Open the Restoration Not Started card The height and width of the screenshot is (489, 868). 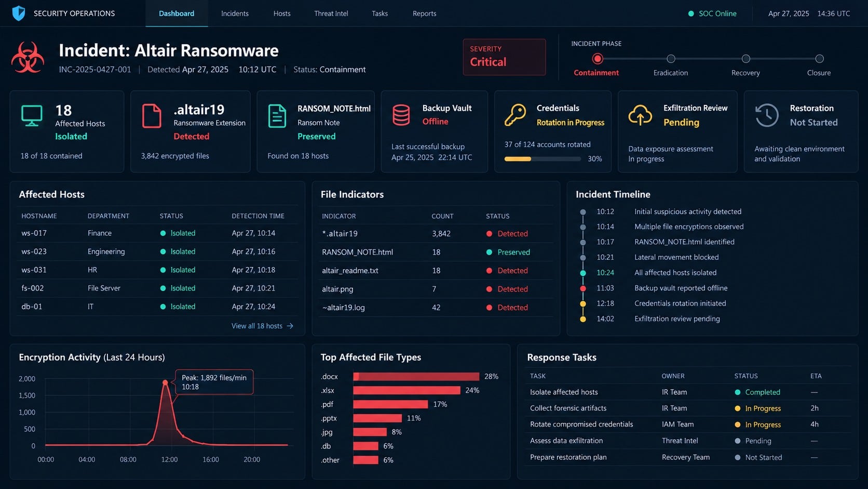[x=801, y=131]
